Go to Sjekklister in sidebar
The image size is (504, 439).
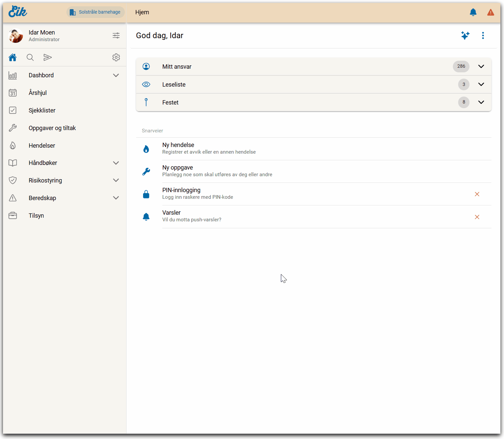pyautogui.click(x=42, y=110)
